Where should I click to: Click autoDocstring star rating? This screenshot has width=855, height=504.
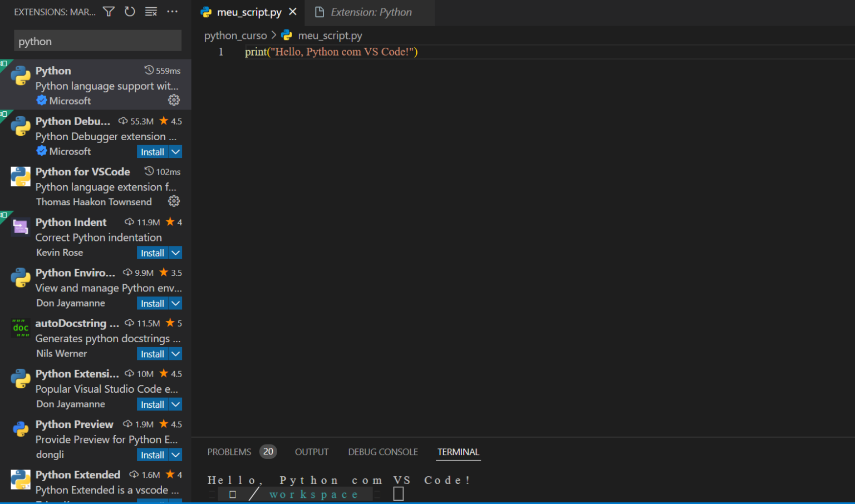pyautogui.click(x=174, y=323)
